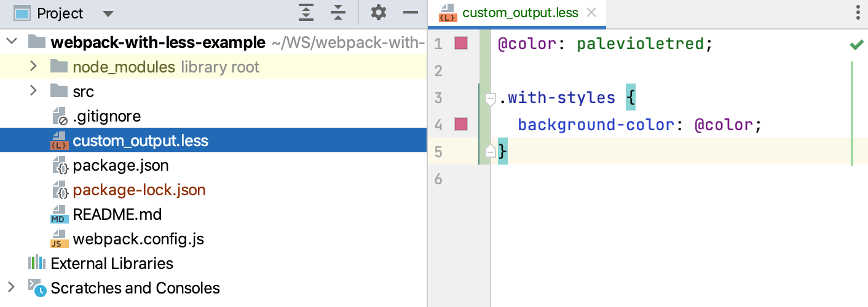Select the package-lock.json file
Image resolution: width=868 pixels, height=307 pixels.
139,190
